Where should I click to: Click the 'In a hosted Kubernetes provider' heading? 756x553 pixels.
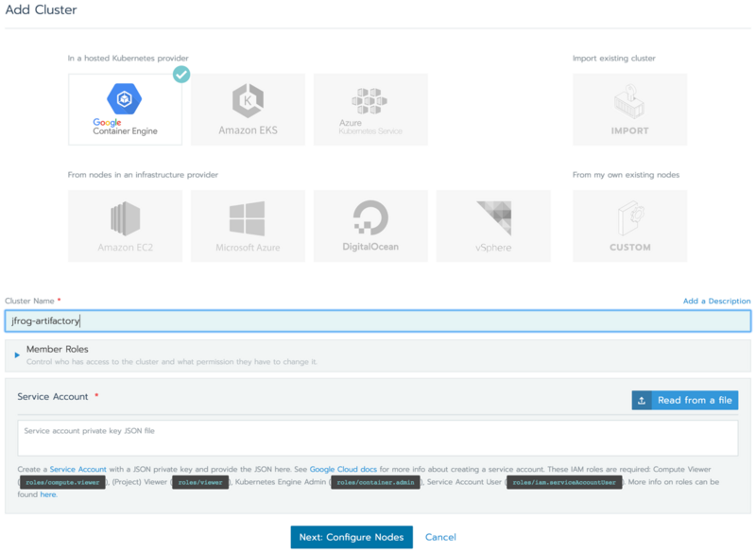(128, 59)
